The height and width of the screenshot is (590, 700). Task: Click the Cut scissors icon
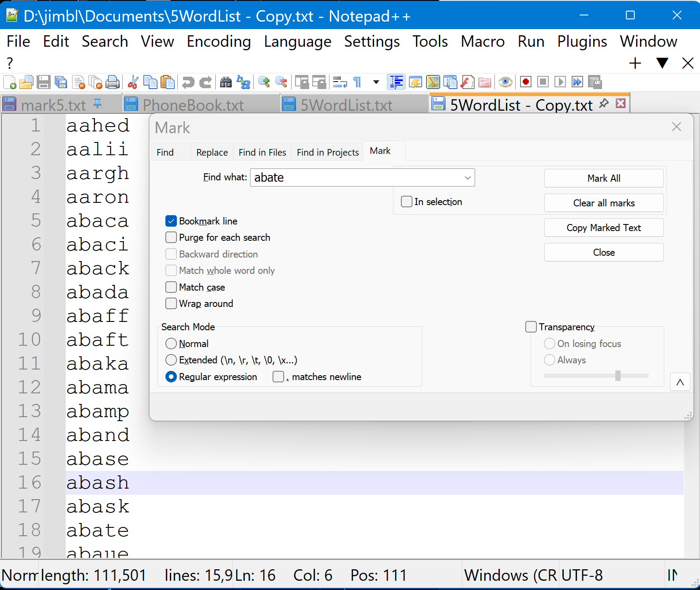(x=133, y=82)
